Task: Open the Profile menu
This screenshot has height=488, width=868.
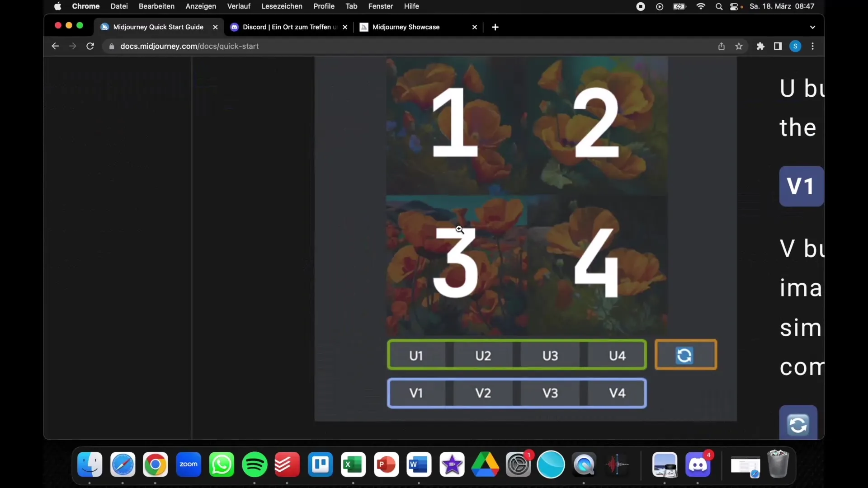Action: (324, 6)
